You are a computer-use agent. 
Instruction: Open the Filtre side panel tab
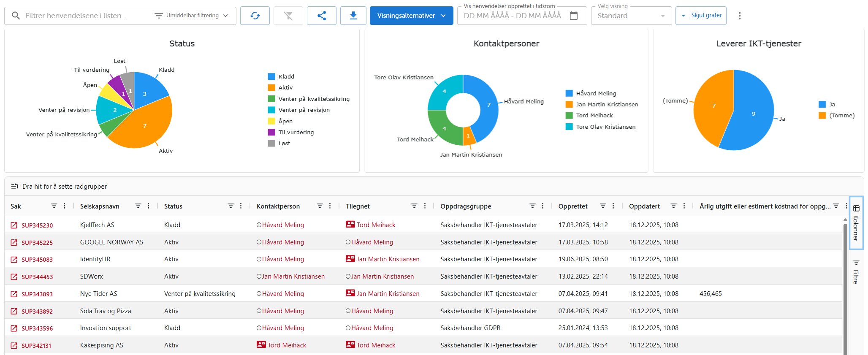click(856, 272)
